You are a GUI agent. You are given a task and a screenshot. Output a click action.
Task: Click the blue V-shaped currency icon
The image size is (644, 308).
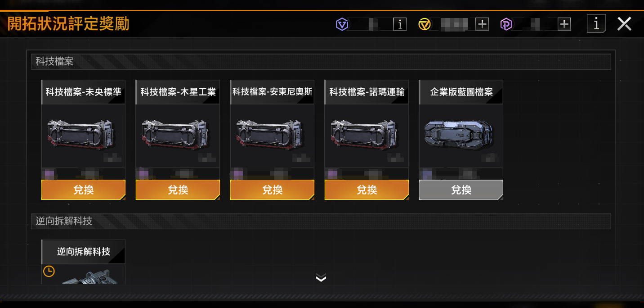(x=342, y=24)
